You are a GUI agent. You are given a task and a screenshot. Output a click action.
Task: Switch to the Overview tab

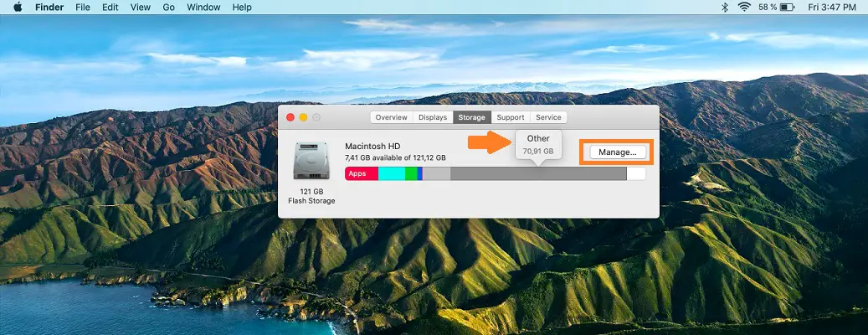point(392,117)
